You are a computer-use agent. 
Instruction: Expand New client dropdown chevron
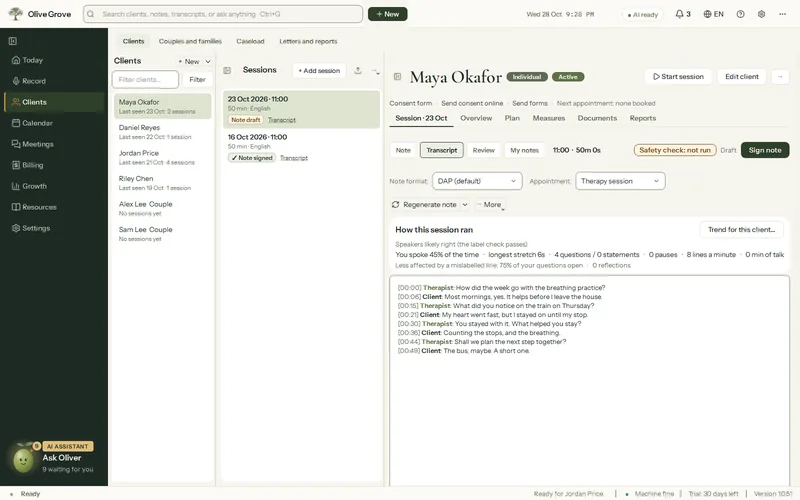208,62
